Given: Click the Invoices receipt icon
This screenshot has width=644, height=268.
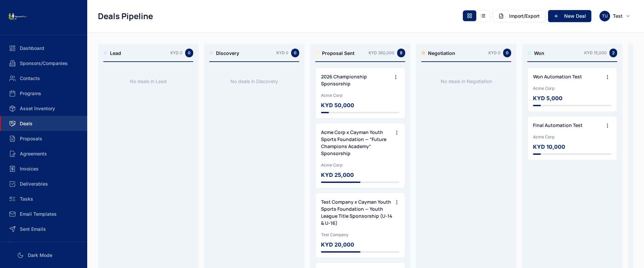Looking at the screenshot, I should point(12,169).
